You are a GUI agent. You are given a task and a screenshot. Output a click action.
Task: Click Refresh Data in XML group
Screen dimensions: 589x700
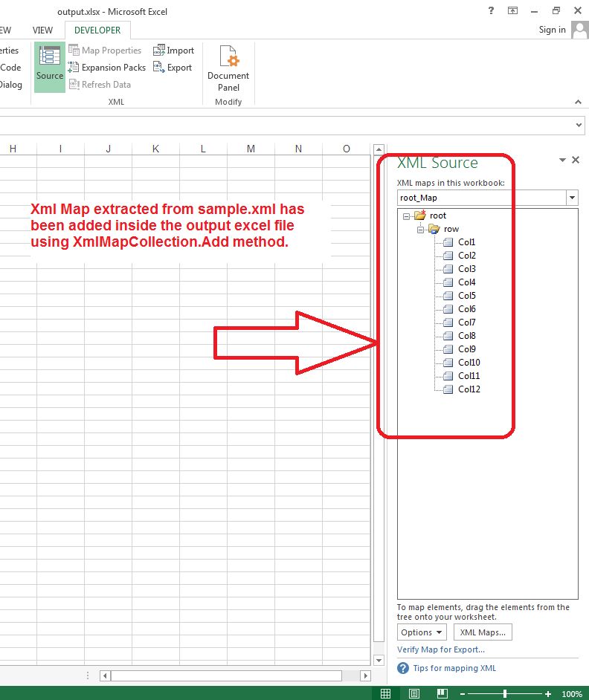100,85
